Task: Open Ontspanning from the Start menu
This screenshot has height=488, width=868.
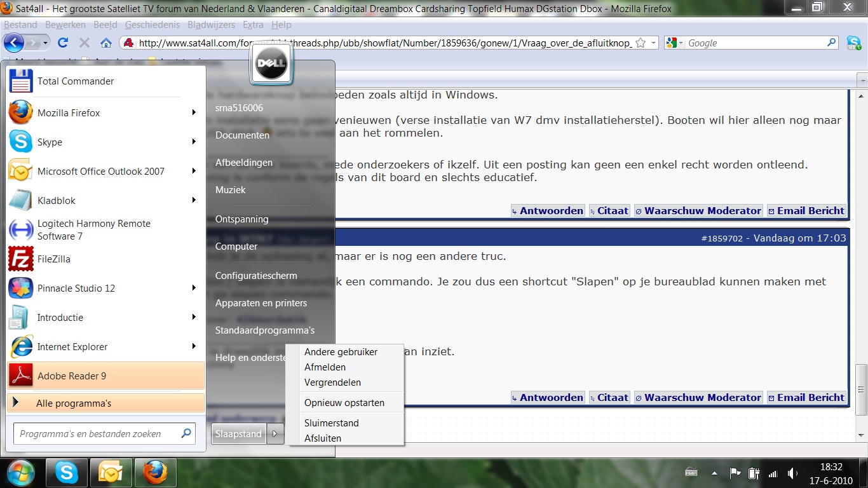Action: point(241,219)
